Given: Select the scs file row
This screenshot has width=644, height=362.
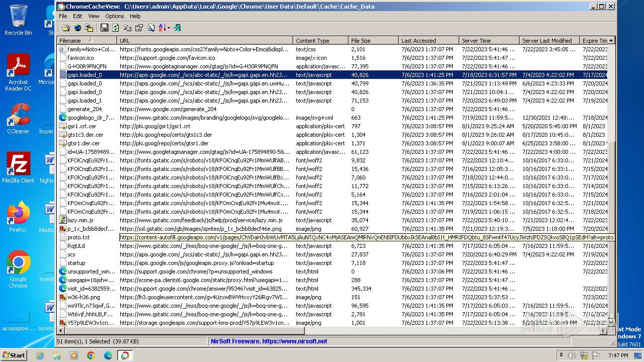Looking at the screenshot, I should pyautogui.click(x=333, y=254).
